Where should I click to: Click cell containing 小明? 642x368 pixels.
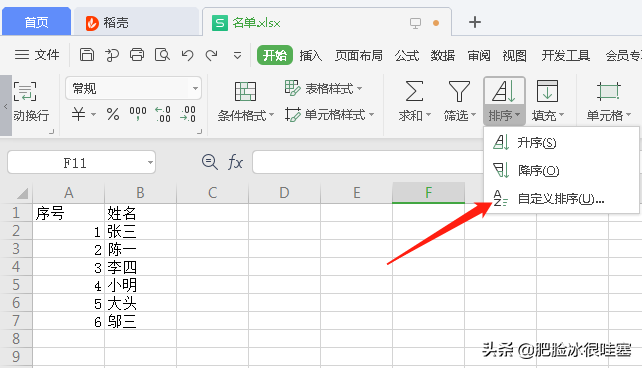(140, 285)
